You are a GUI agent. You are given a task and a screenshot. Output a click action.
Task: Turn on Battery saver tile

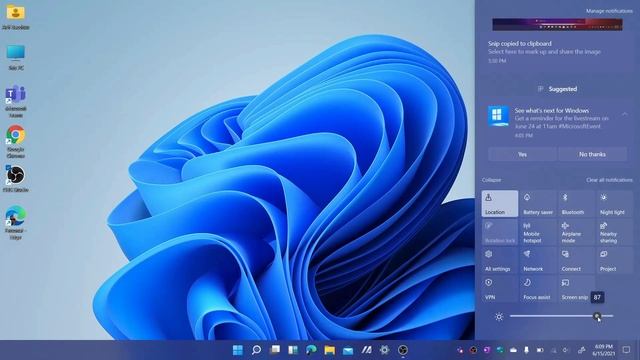tap(538, 203)
